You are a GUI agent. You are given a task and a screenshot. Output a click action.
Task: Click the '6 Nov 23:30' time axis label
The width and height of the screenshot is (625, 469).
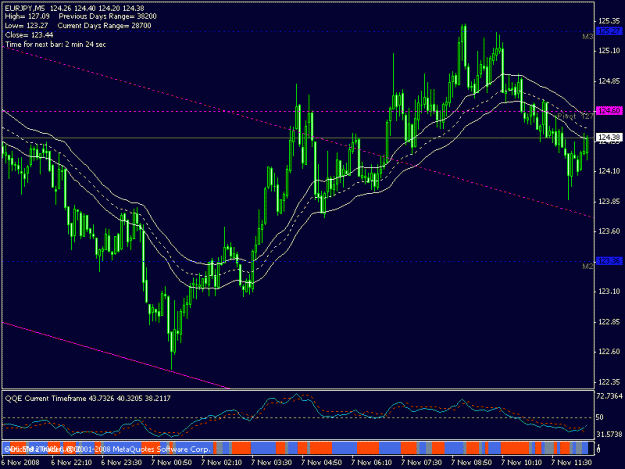click(121, 463)
